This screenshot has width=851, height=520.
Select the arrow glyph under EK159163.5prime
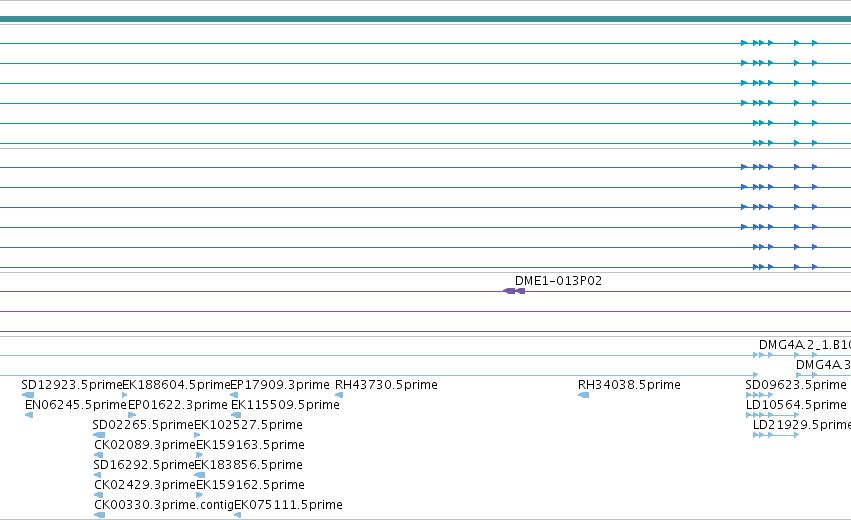click(199, 455)
